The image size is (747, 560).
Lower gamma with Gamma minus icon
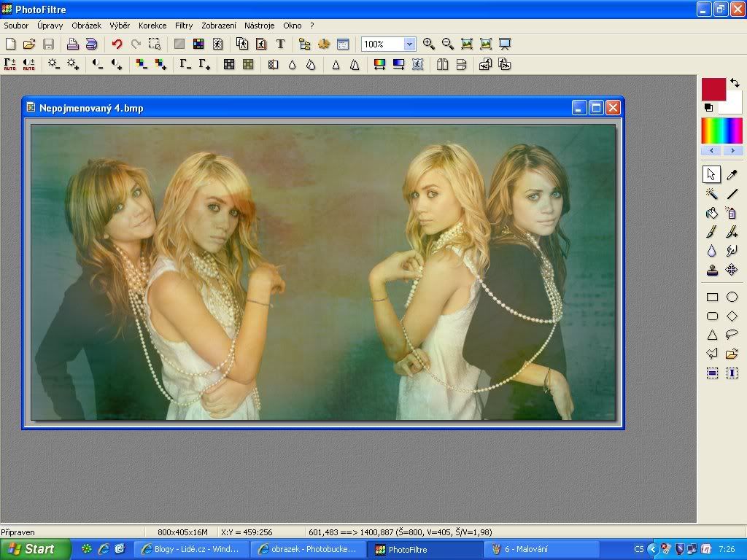pos(185,64)
